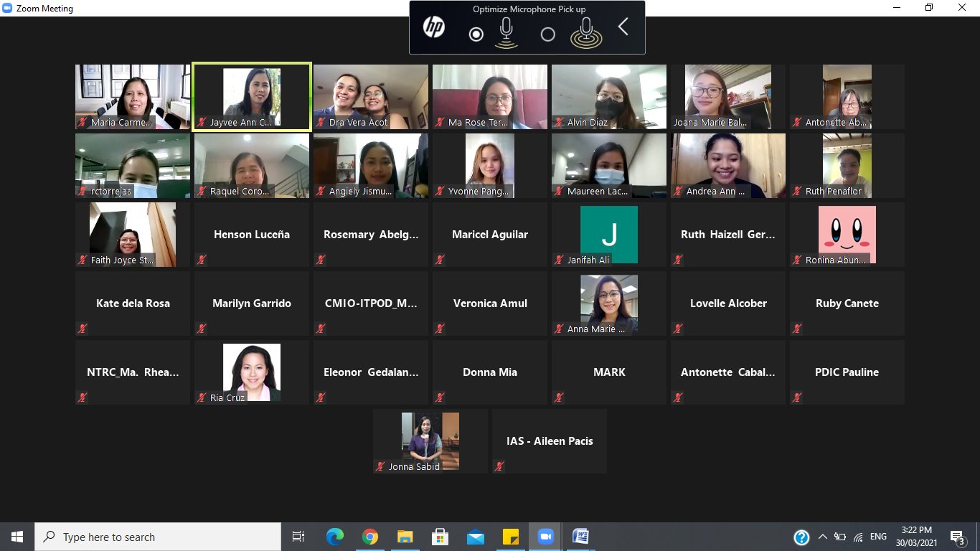Click muted mic icon on Ruby Canete tile
The height and width of the screenshot is (551, 980).
(x=798, y=329)
